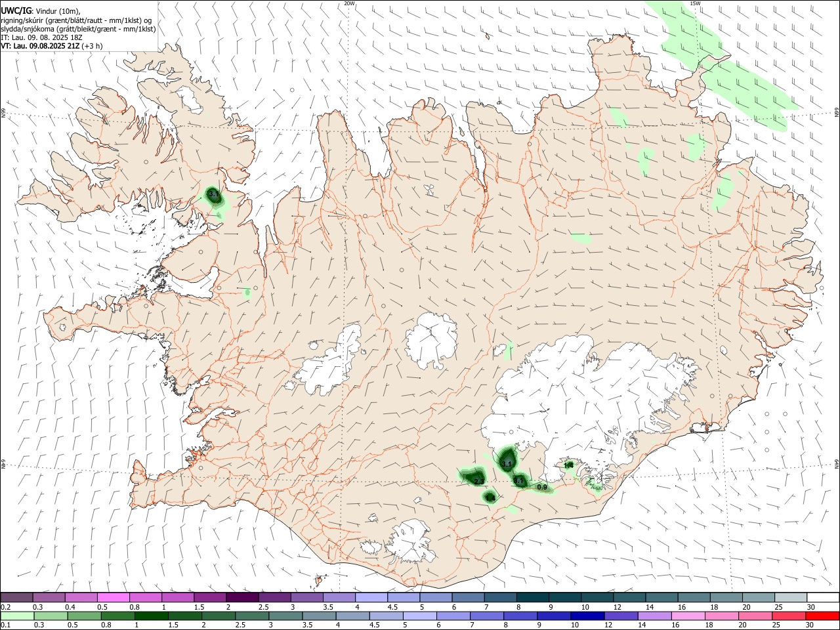Click the 'rigning/skúrir (grænt/blátt/rautt' caption line

pos(76,20)
